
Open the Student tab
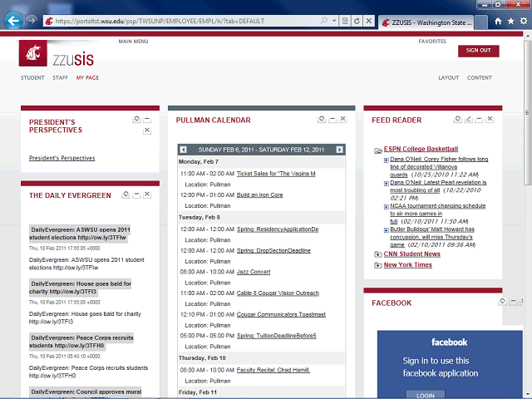32,78
